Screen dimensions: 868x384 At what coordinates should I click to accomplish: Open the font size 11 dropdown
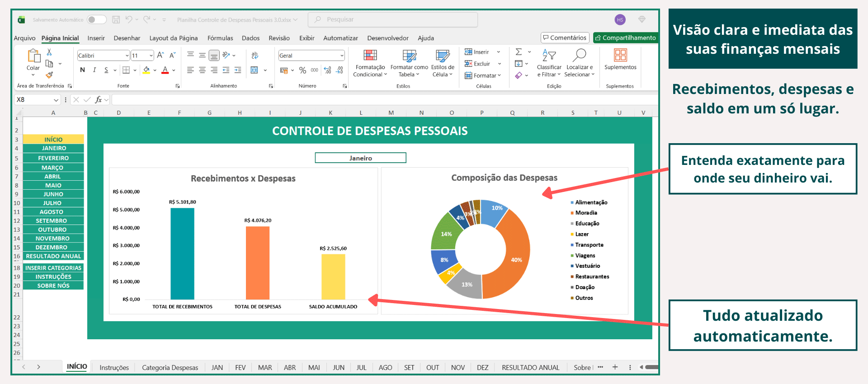tap(151, 56)
